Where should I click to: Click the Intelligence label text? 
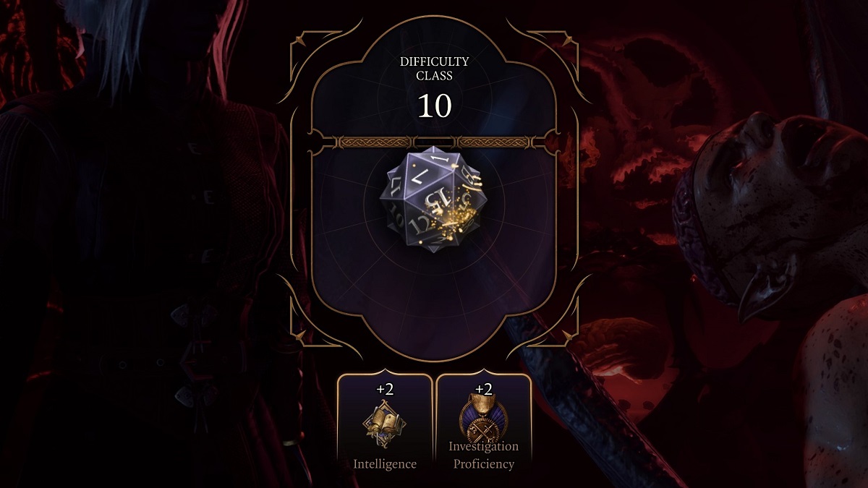click(385, 464)
